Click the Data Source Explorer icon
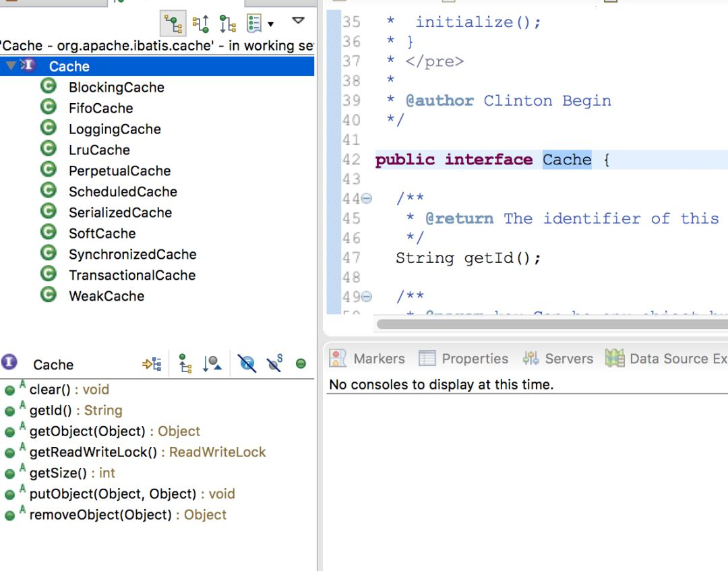Screen dimensions: 728x571 [x=615, y=359]
